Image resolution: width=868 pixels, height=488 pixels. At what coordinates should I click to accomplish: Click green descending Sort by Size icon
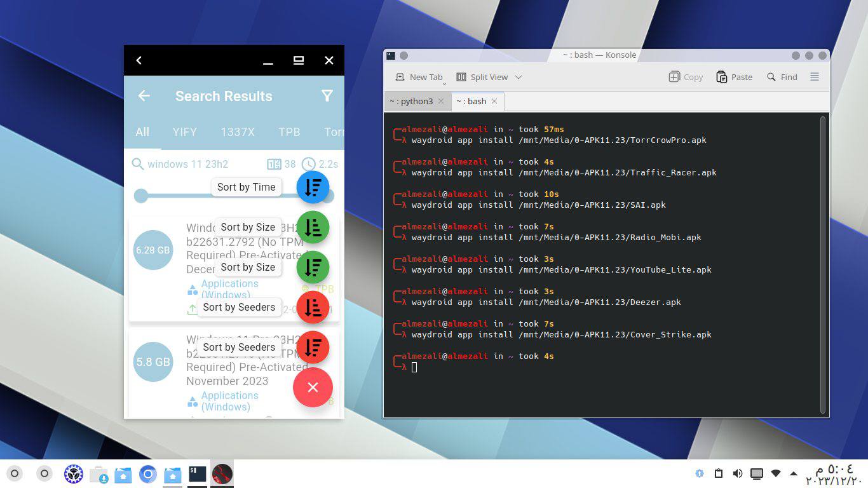313,267
